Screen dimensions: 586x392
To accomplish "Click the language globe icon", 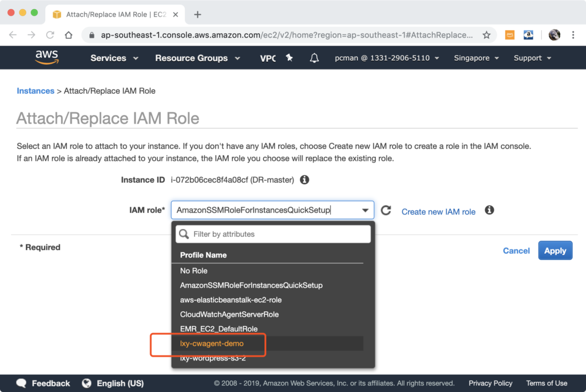I will [x=87, y=383].
